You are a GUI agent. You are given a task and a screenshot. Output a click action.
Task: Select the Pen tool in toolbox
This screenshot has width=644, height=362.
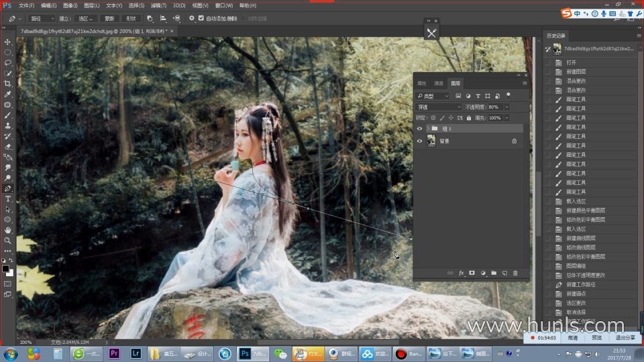click(7, 188)
